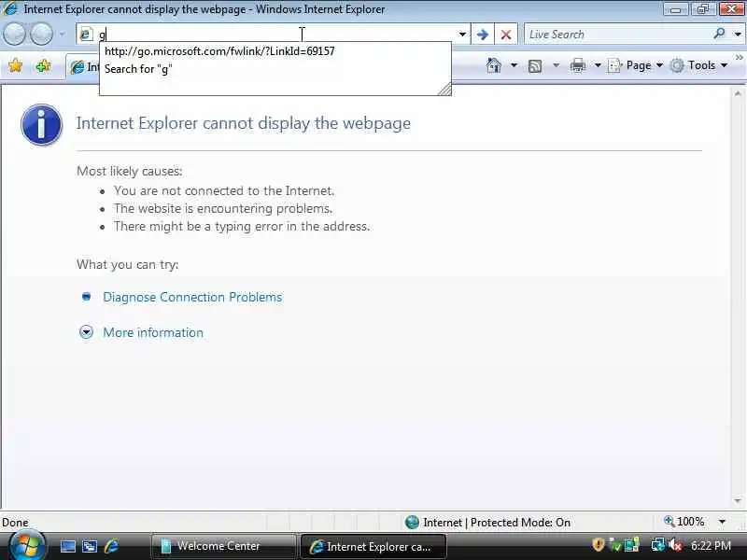Image resolution: width=747 pixels, height=560 pixels.
Task: Open the Print dropdown arrow
Action: coord(598,65)
